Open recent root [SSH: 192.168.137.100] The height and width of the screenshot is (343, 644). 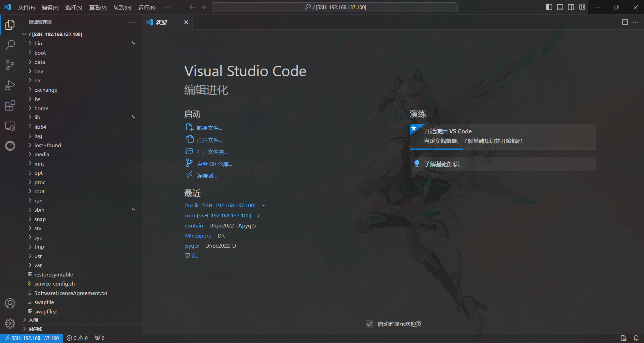218,215
